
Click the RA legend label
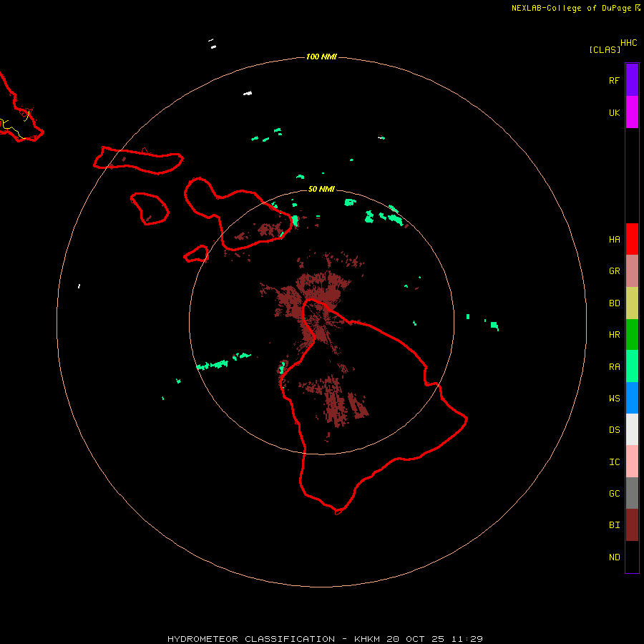[x=614, y=367]
